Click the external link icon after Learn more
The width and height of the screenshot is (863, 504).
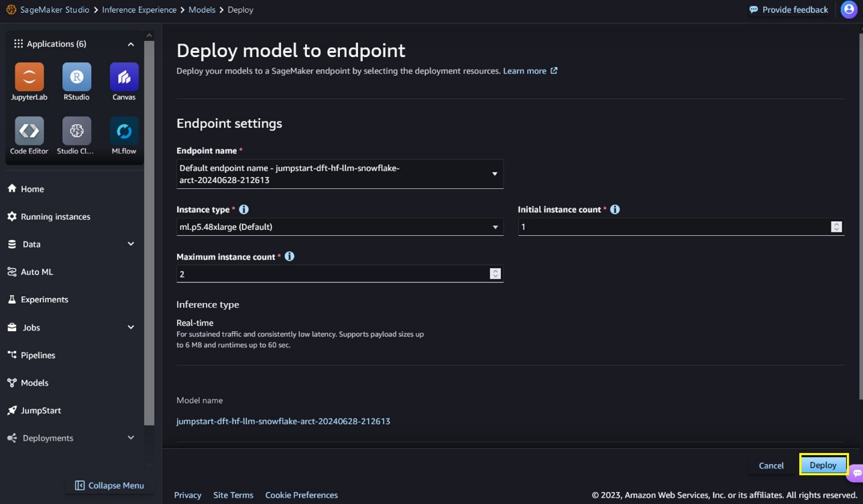554,70
